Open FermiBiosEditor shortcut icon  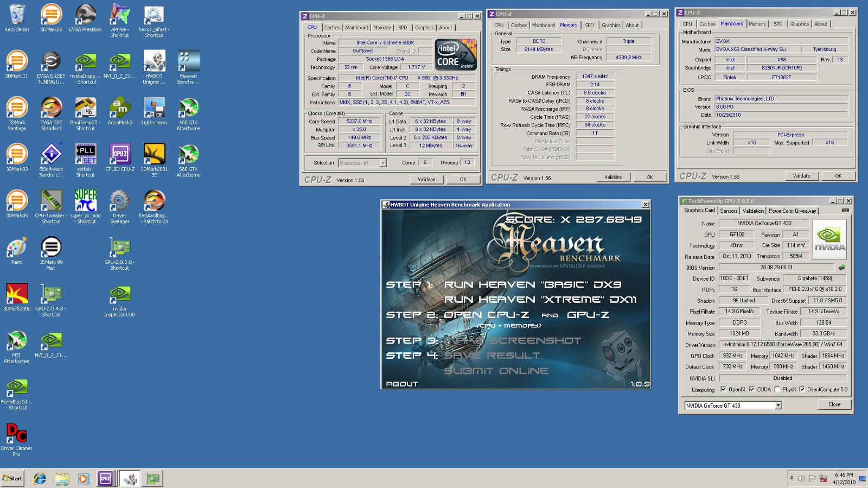tap(17, 393)
